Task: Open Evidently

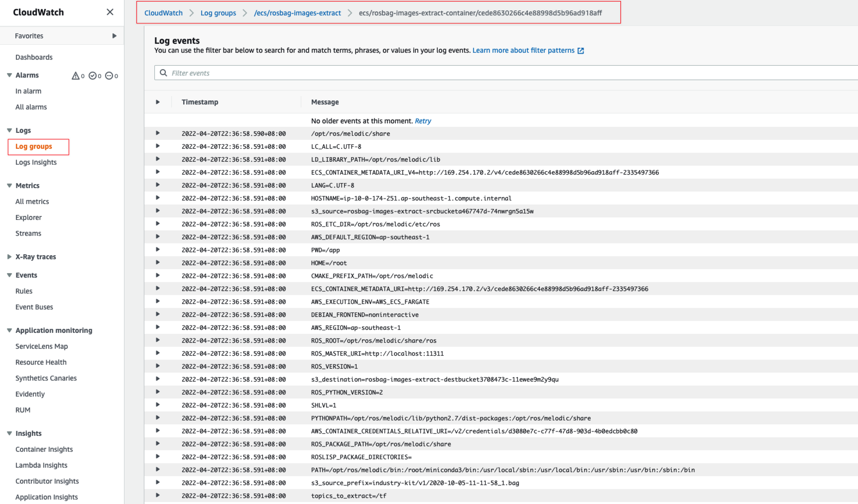Action: [x=30, y=394]
